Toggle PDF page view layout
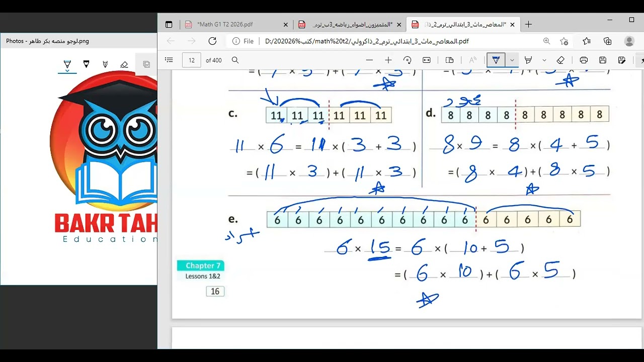644x362 pixels. [x=450, y=60]
